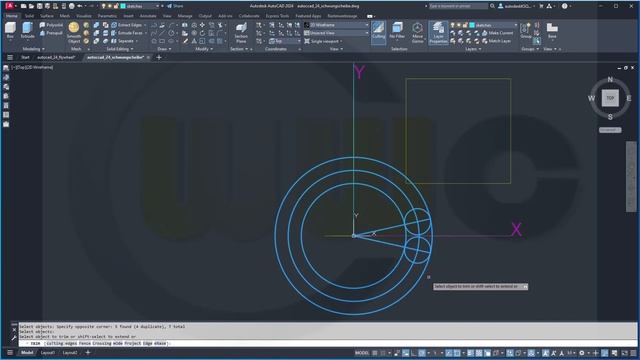Viewport: 640px width, 360px height.
Task: Click the Base view tool
Action: [x=552, y=31]
